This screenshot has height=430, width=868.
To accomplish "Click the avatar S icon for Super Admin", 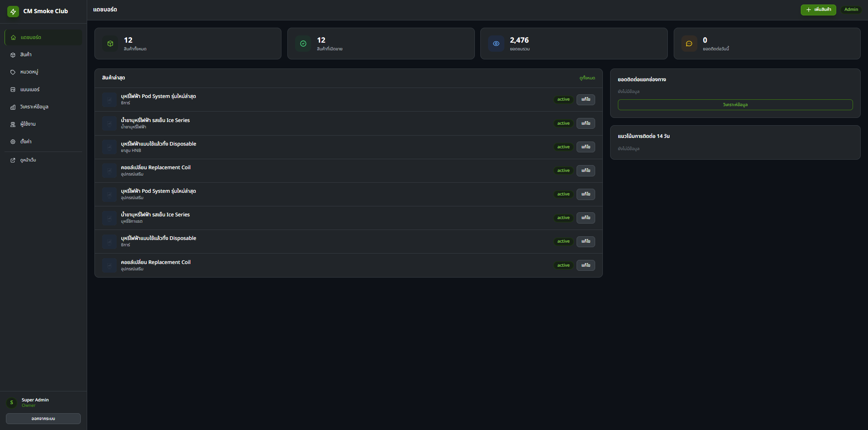I will 12,402.
